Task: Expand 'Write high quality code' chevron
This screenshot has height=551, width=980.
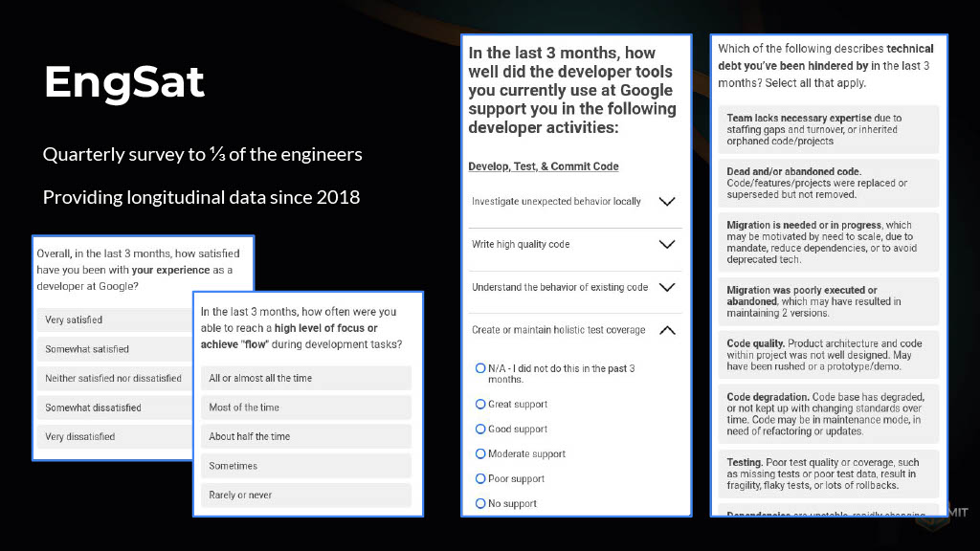Action: click(x=667, y=244)
